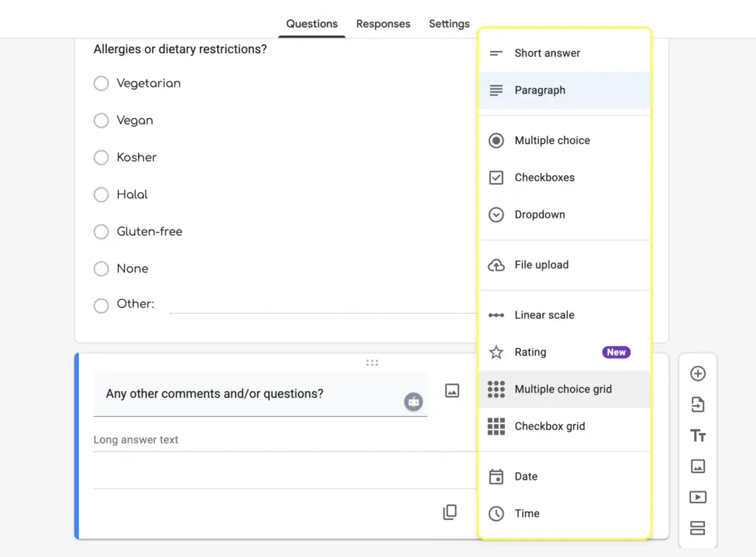Click the duplicate question copy icon
This screenshot has width=756, height=557.
(x=450, y=512)
